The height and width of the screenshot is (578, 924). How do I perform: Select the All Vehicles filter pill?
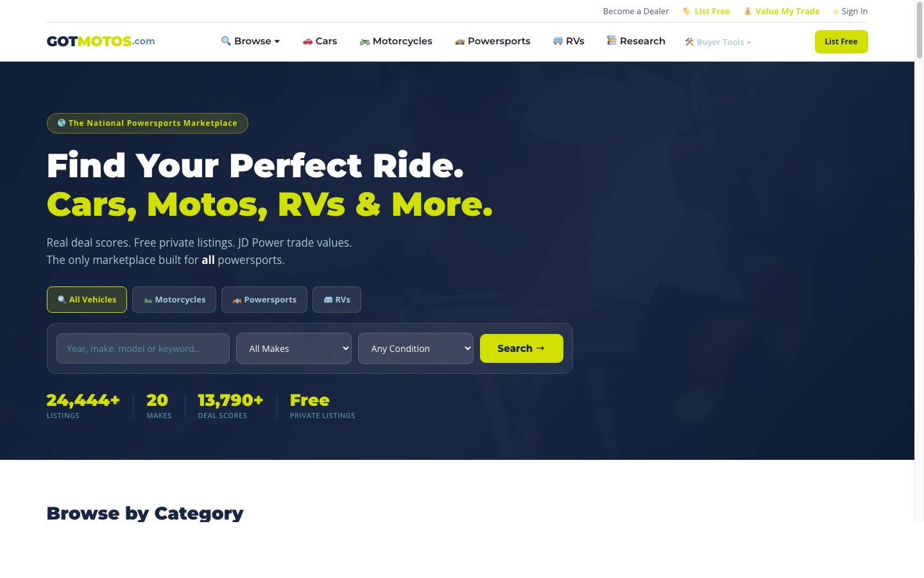pyautogui.click(x=87, y=300)
